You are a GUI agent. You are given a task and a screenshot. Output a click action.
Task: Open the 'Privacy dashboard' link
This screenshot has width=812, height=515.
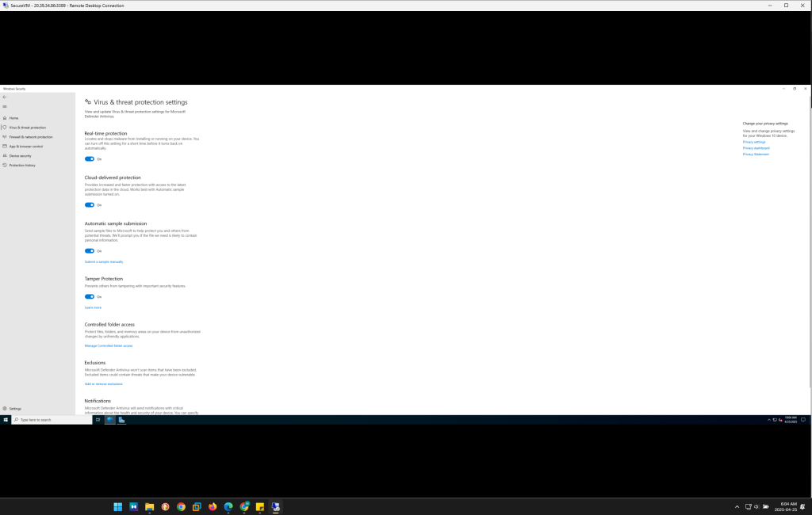[756, 148]
